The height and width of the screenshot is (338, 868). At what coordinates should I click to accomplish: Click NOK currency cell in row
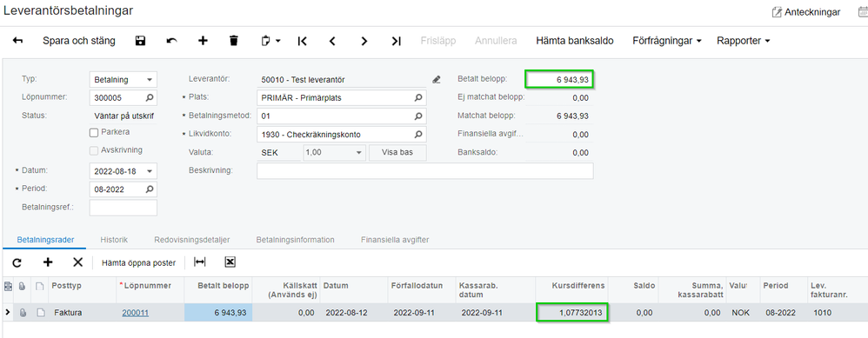(x=741, y=313)
